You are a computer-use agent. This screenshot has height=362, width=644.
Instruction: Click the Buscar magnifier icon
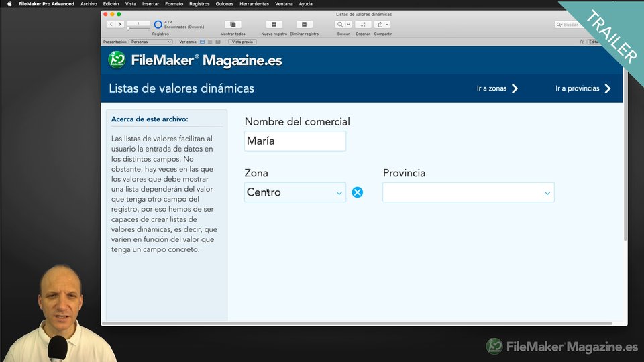340,25
